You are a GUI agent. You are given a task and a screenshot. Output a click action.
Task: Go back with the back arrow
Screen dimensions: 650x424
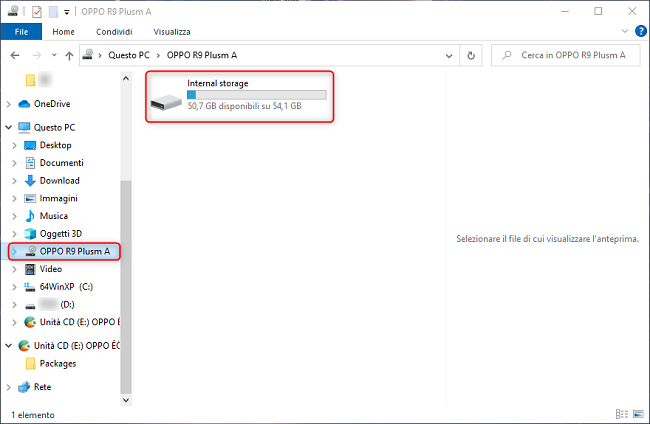[15, 55]
